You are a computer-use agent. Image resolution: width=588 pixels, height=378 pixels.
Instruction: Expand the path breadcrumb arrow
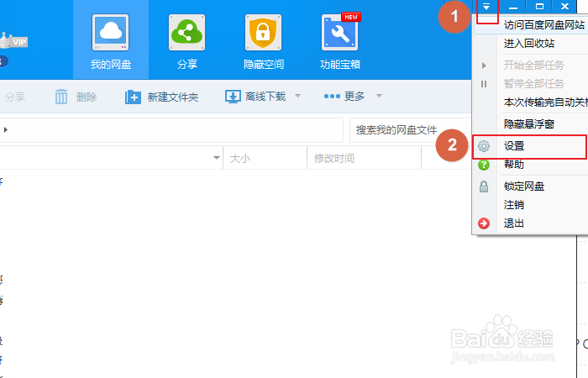pyautogui.click(x=6, y=129)
